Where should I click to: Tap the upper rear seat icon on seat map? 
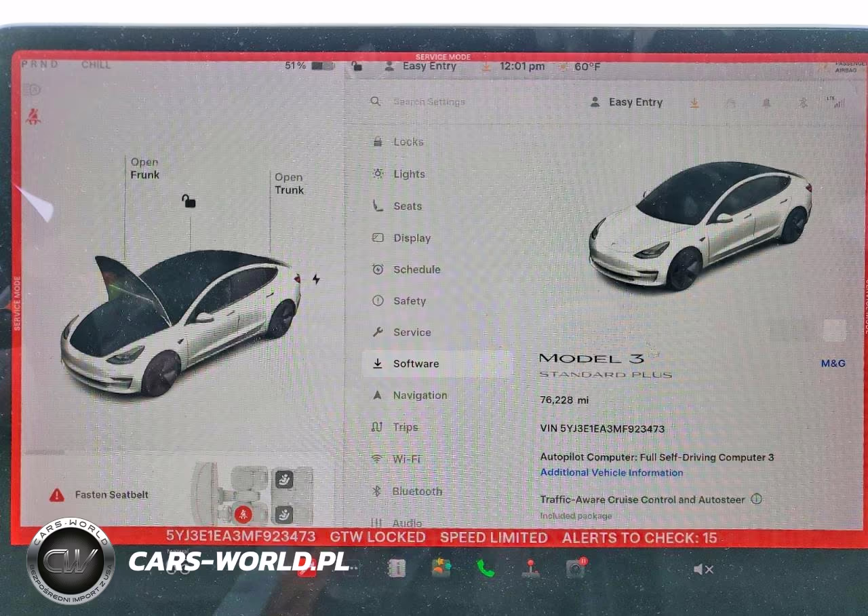284,480
